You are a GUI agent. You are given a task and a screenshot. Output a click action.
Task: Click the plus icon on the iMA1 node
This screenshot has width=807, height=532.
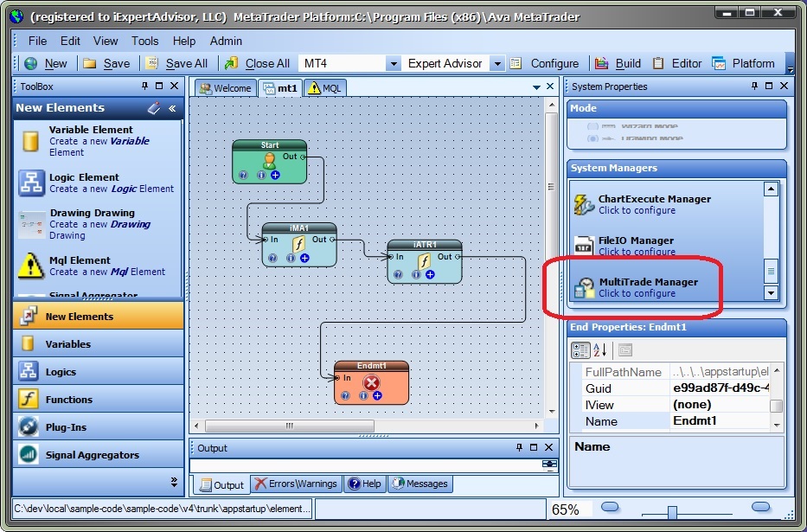304,258
